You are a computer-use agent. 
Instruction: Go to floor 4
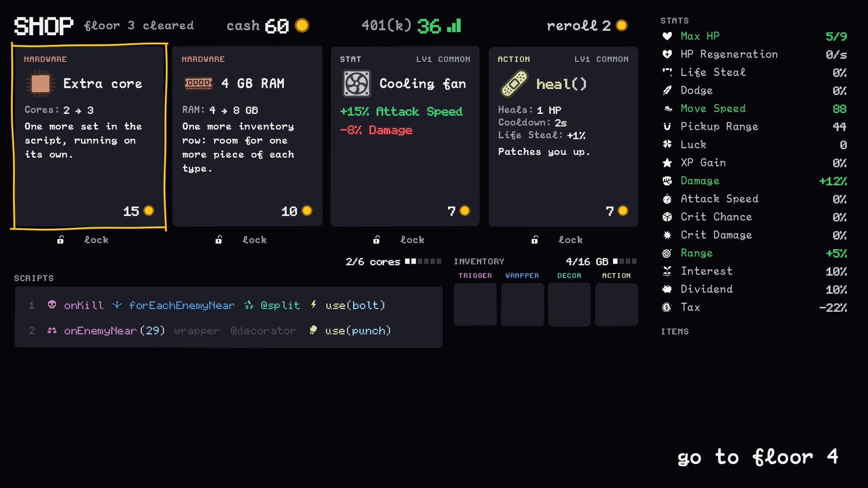click(x=758, y=457)
